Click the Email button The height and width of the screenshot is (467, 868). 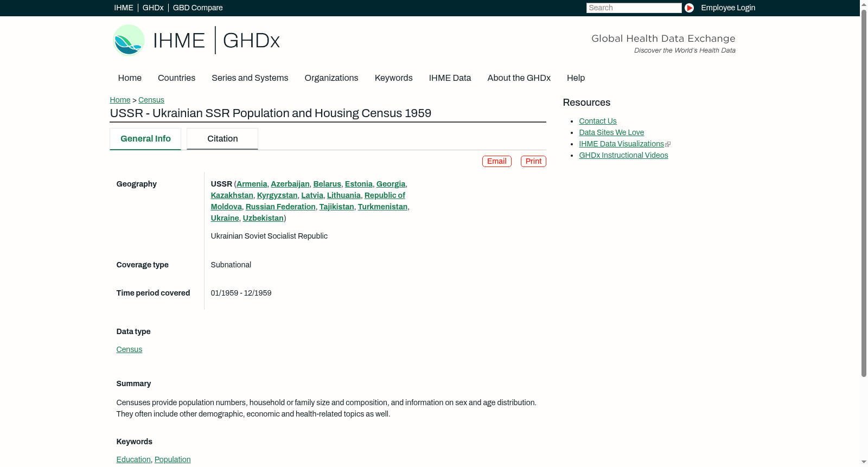[x=497, y=161]
